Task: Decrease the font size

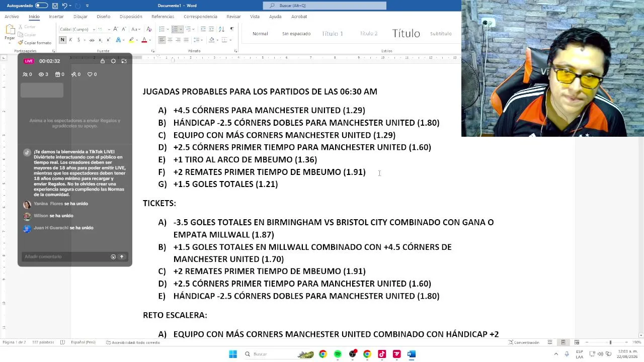Action: pyautogui.click(x=123, y=29)
